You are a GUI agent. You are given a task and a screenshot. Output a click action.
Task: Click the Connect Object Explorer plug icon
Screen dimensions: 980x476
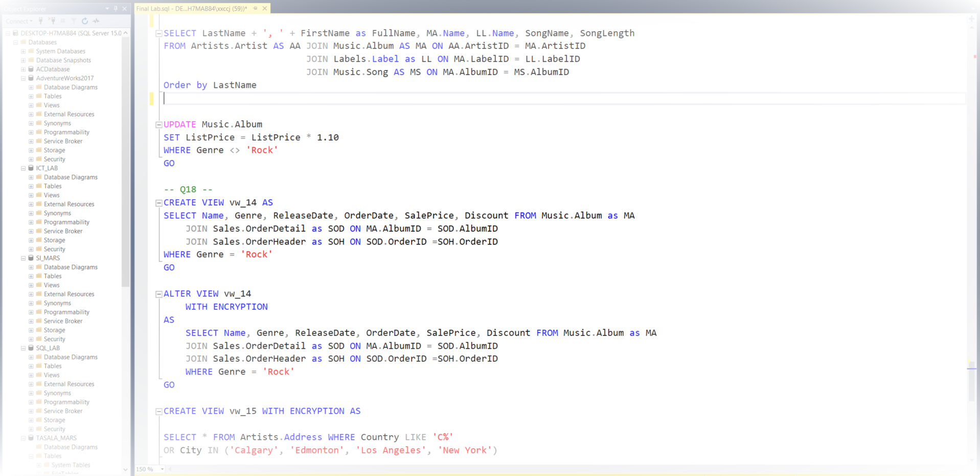(41, 21)
